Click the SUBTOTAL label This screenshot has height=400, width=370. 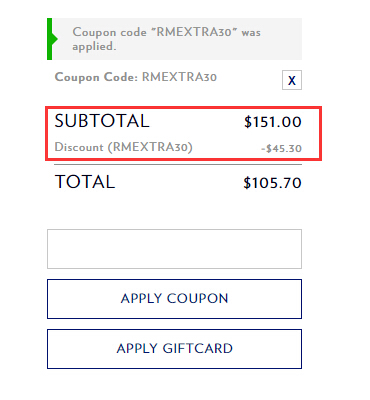(x=102, y=121)
